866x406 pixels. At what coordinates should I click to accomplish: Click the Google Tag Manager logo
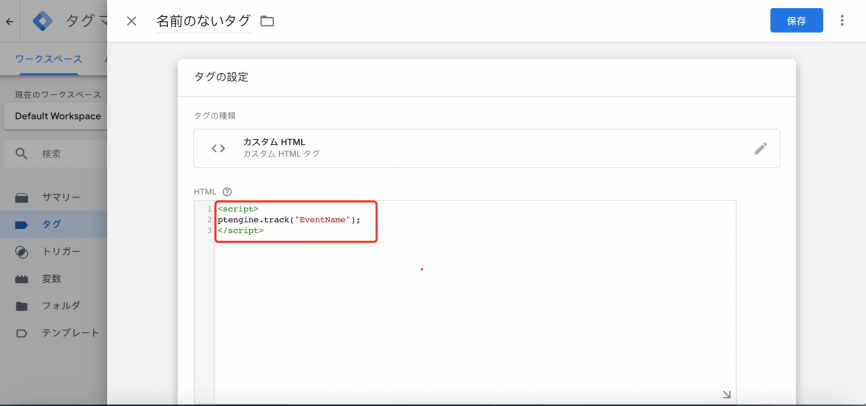43,22
